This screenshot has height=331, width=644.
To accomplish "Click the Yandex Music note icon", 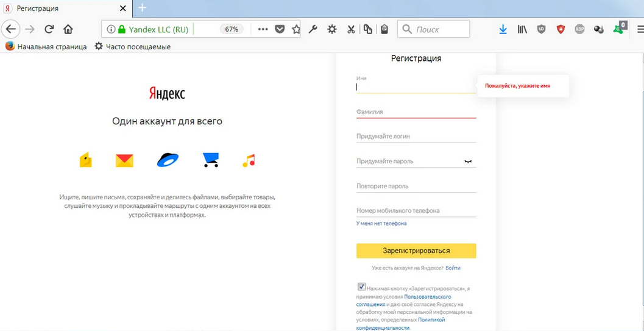I will pos(249,160).
